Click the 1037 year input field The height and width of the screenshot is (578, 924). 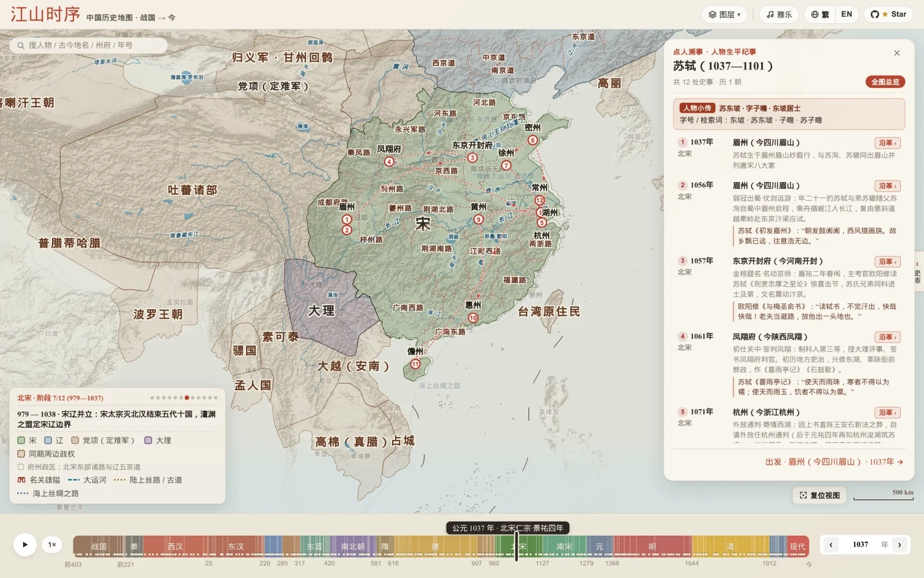coord(860,544)
